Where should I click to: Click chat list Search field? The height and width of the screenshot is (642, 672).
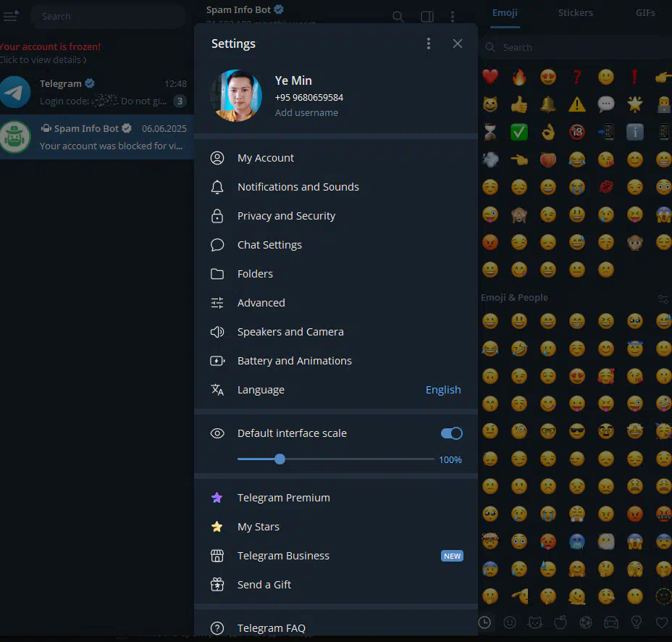click(108, 16)
